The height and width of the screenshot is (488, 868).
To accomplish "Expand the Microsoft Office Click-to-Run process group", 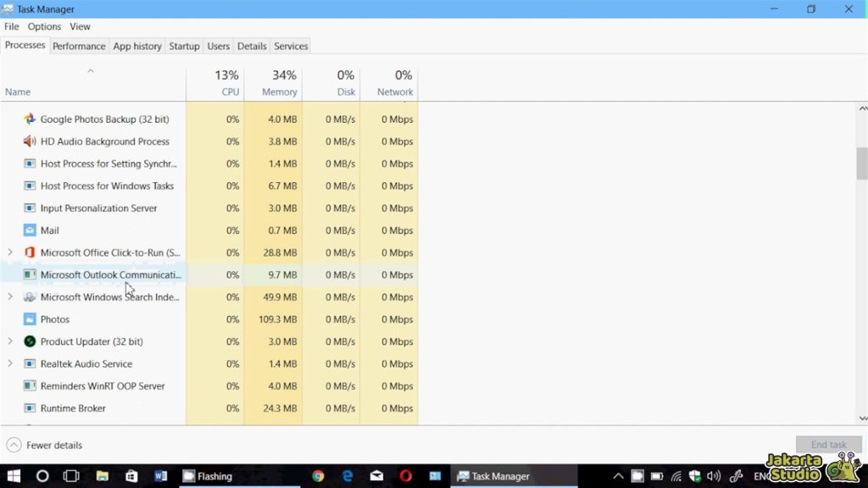I will click(10, 252).
